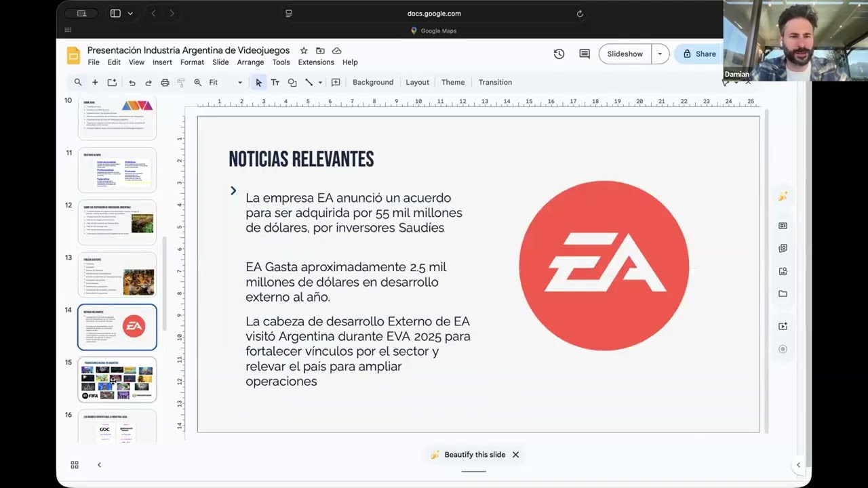Open the Edit menu

(114, 62)
